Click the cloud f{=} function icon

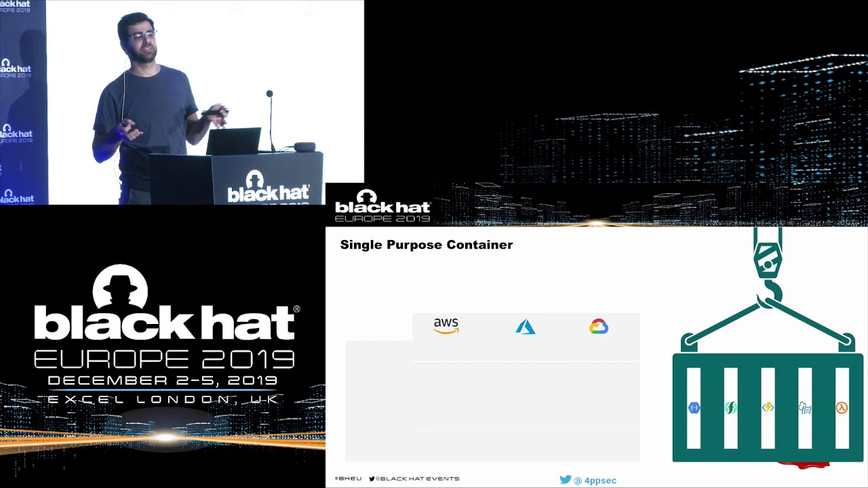click(805, 407)
